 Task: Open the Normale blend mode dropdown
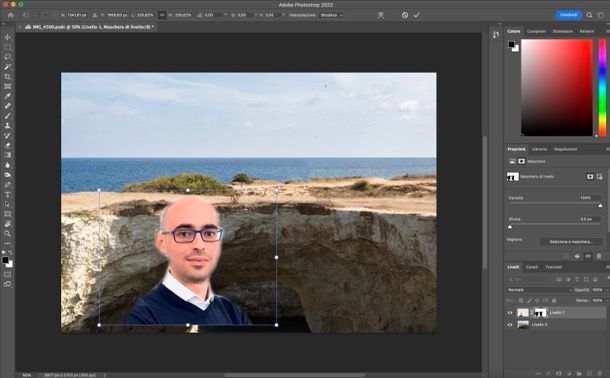[539, 290]
